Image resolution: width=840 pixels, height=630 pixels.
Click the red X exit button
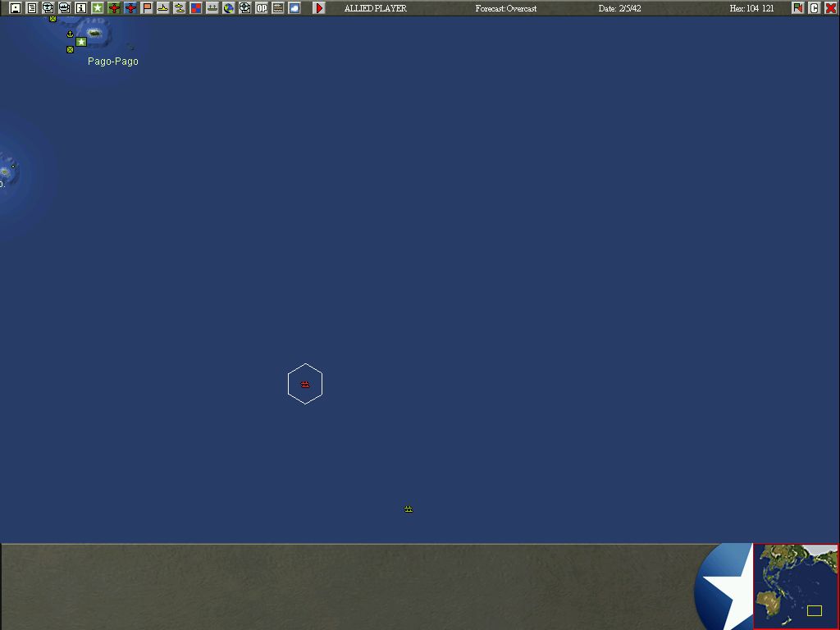point(831,8)
